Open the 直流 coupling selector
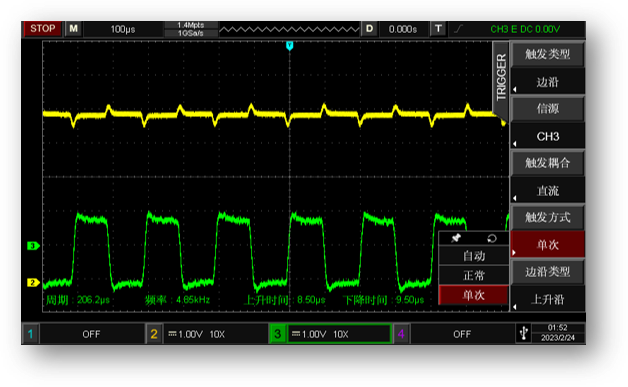Viewport: 628px width, 387px height. click(x=547, y=191)
